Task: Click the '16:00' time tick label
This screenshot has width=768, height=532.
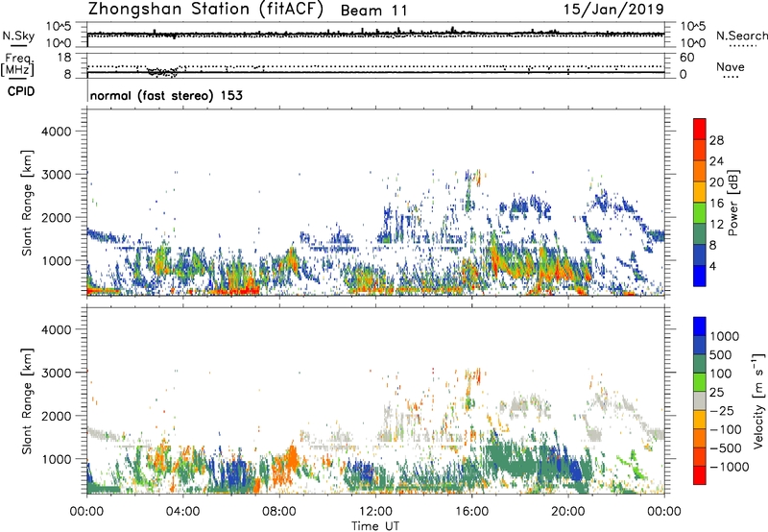Action: tap(471, 512)
